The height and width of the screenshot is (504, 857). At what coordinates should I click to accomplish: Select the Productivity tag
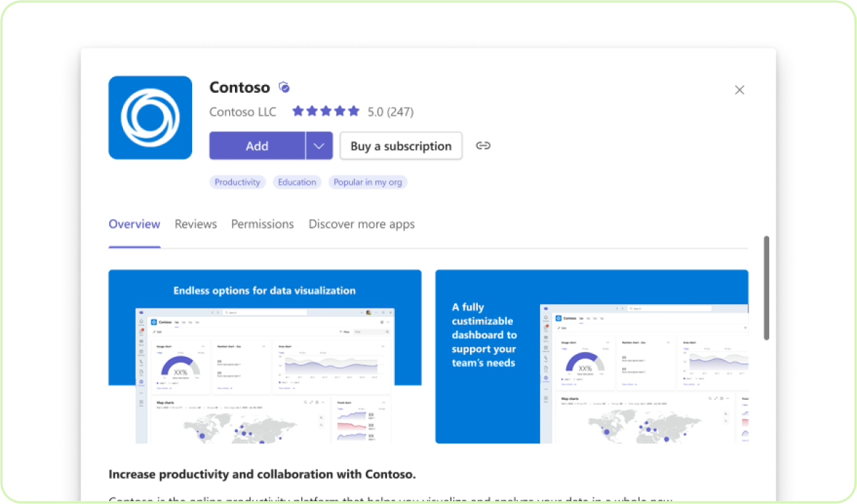(238, 182)
